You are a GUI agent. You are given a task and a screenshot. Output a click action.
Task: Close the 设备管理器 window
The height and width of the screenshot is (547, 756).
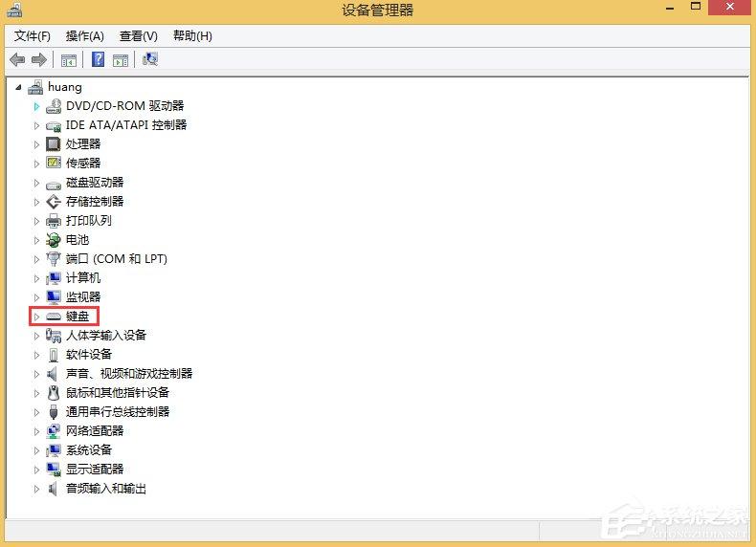coord(729,8)
